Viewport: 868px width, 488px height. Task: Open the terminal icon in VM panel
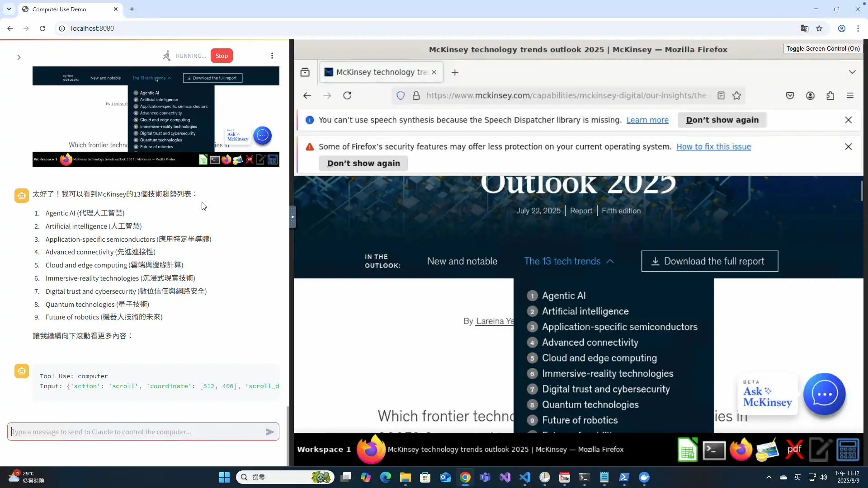714,450
